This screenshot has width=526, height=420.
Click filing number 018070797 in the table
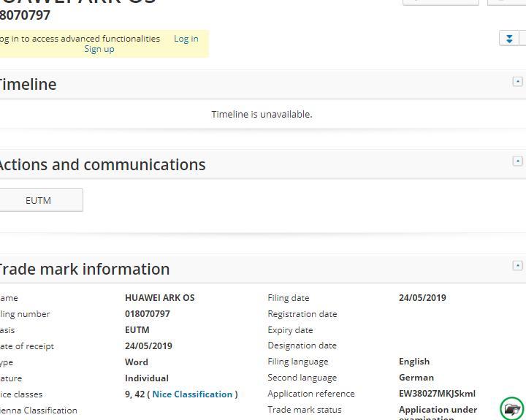pos(147,314)
